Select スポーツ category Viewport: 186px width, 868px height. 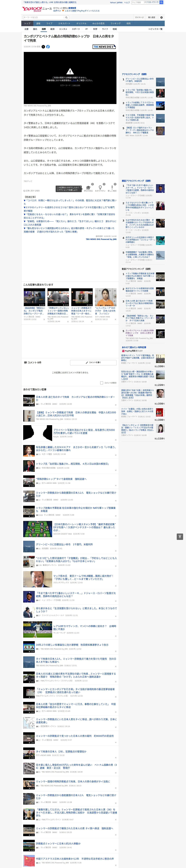76,29
